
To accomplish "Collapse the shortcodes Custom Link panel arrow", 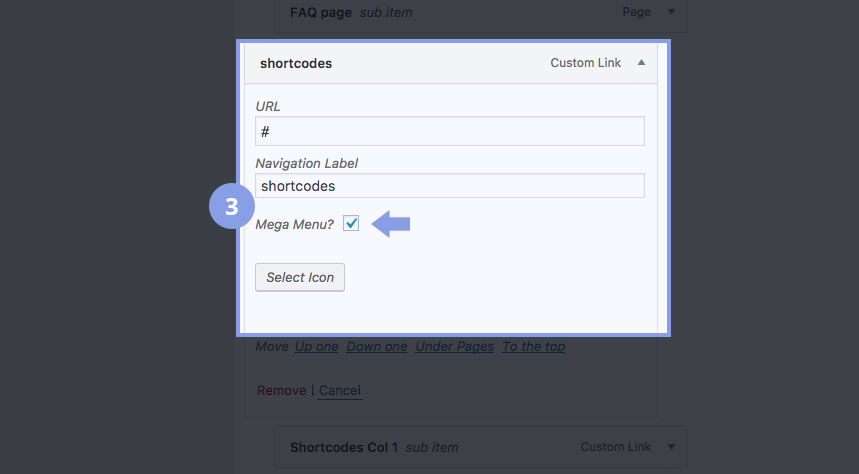I will point(641,63).
